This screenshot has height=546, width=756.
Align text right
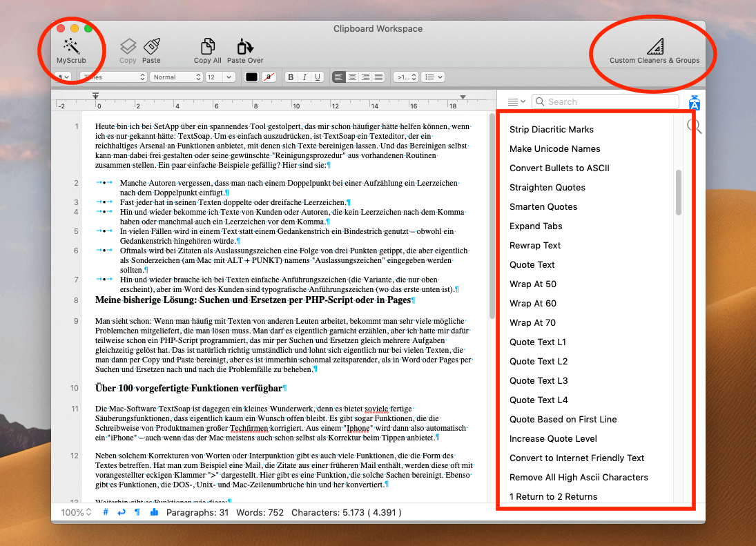(365, 77)
